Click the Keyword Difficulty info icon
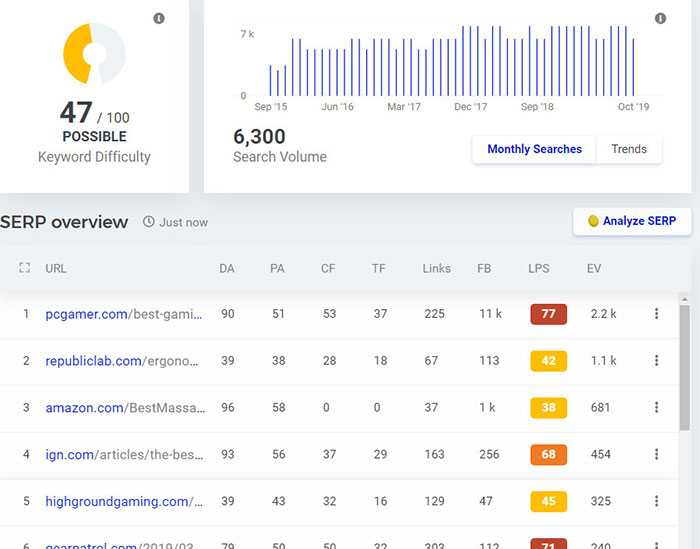Screen dimensions: 700x549 coord(159,18)
